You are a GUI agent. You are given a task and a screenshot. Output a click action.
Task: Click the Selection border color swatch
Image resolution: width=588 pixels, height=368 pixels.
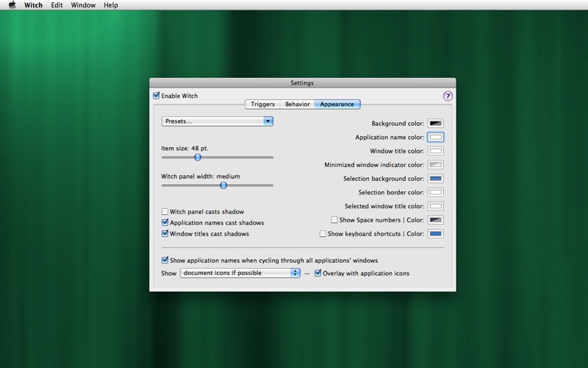click(436, 192)
